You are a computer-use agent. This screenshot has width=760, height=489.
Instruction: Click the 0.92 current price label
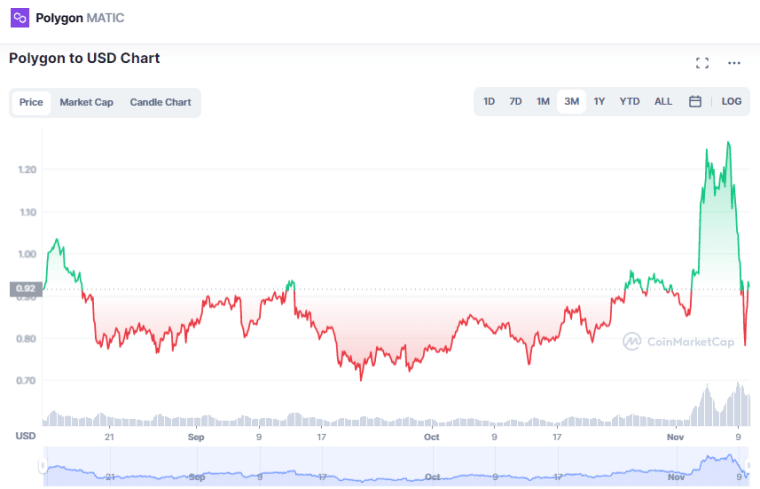pos(26,289)
